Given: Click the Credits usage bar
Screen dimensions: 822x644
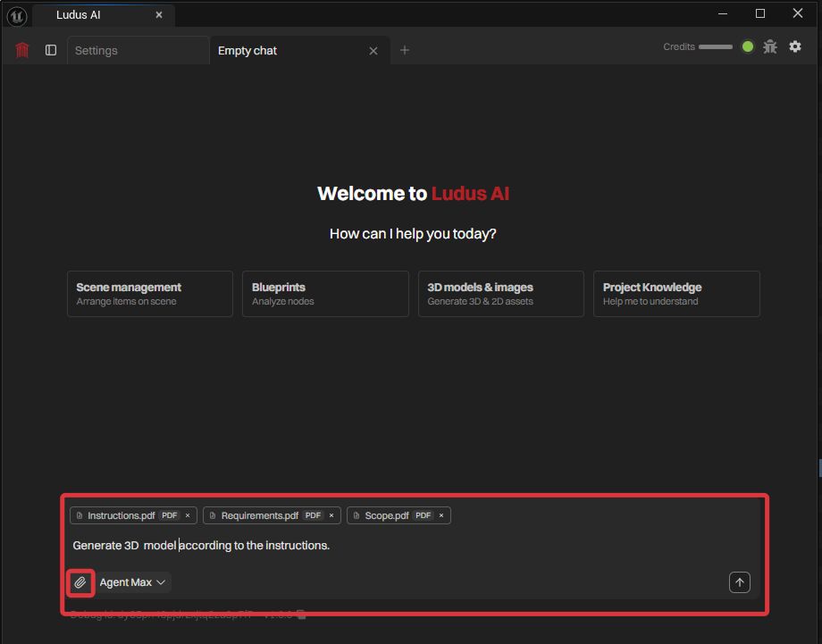Looking at the screenshot, I should [716, 46].
